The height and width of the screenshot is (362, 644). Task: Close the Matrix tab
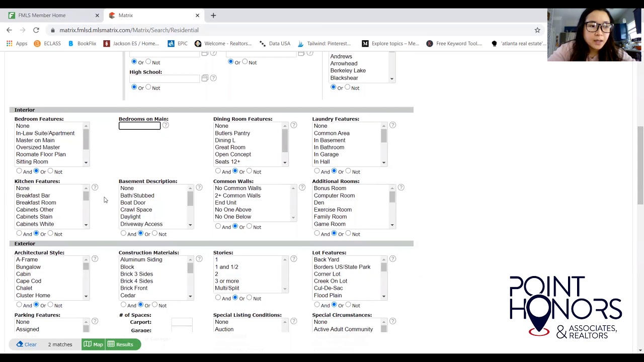pos(197,16)
